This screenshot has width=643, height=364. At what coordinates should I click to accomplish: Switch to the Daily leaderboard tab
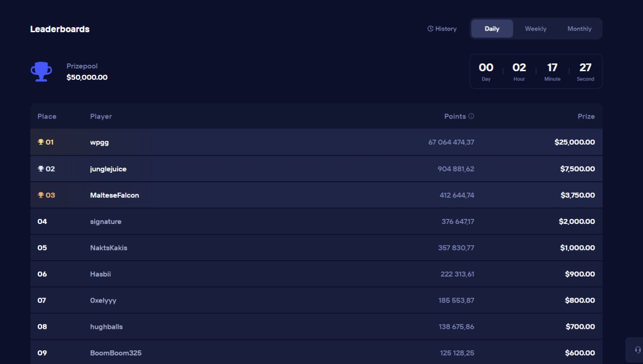(492, 29)
